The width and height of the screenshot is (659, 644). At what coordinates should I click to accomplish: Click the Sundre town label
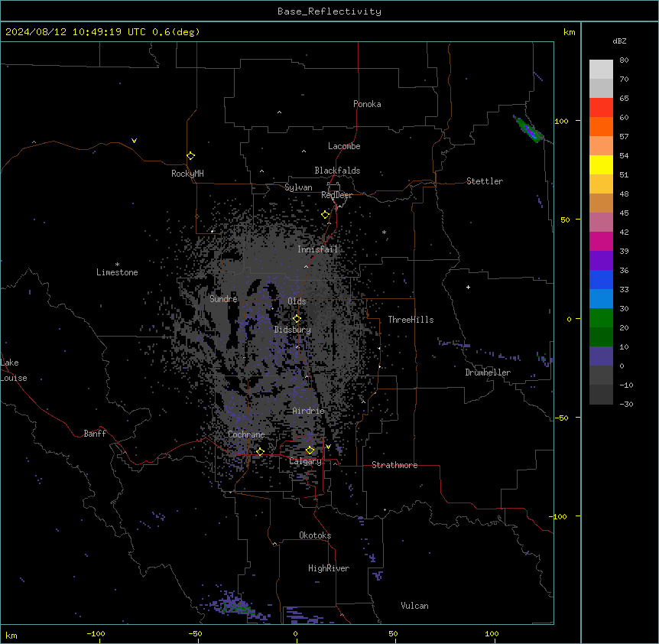[223, 299]
